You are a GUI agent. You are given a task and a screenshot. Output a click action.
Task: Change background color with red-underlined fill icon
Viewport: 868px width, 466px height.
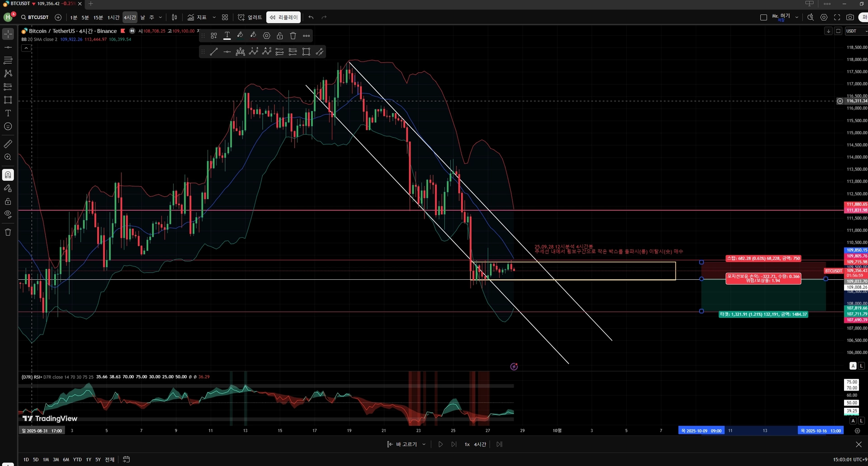[253, 36]
